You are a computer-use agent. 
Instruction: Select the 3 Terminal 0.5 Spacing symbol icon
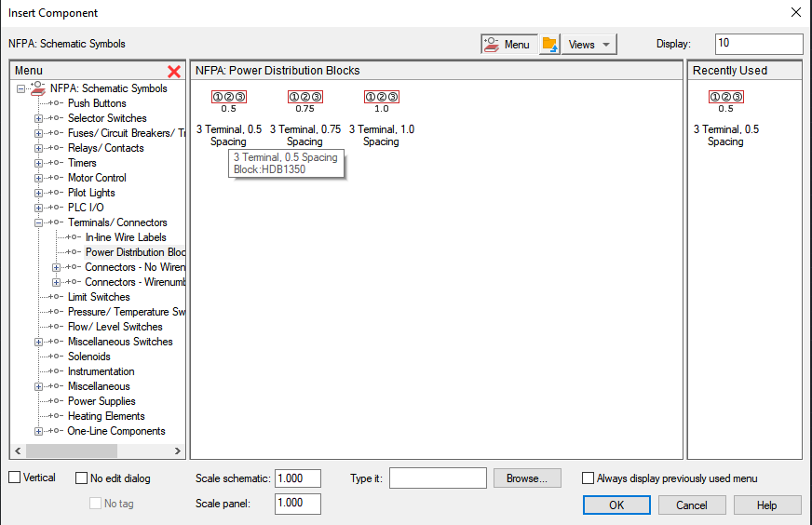[228, 101]
